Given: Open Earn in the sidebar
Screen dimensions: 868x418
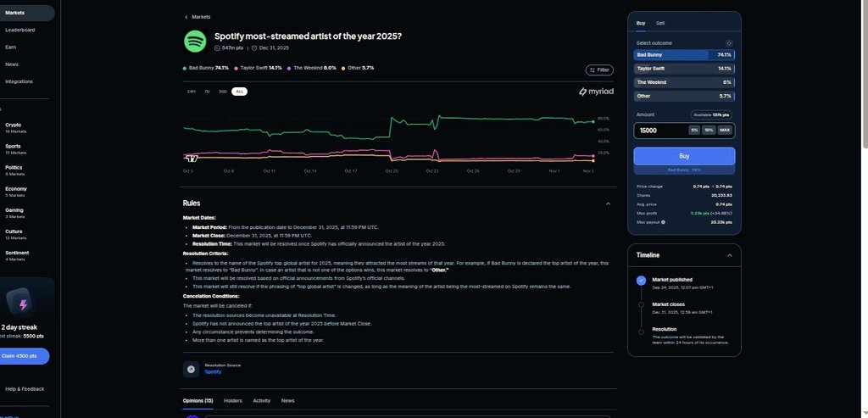Looking at the screenshot, I should pos(10,47).
